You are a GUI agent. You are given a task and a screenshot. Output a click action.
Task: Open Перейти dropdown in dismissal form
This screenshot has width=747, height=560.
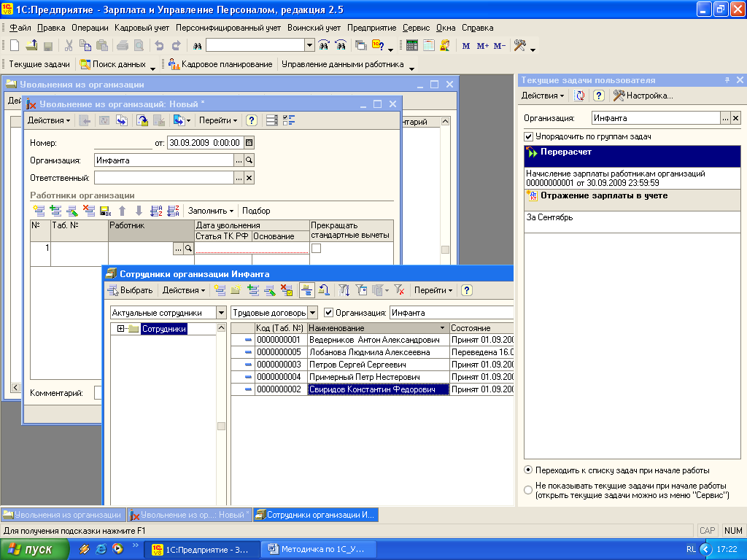pyautogui.click(x=217, y=120)
